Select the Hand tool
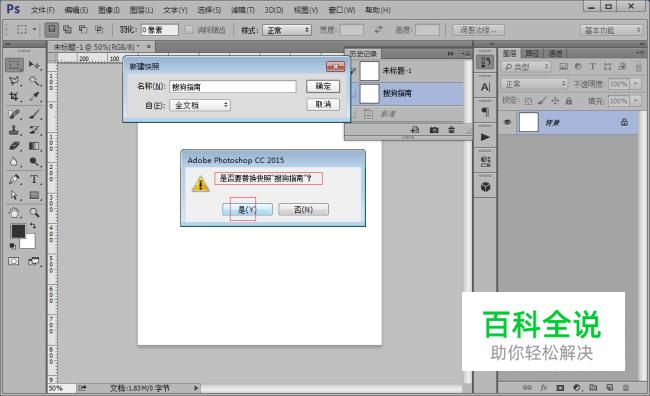Viewport: 650px width, 396px height. tap(14, 213)
